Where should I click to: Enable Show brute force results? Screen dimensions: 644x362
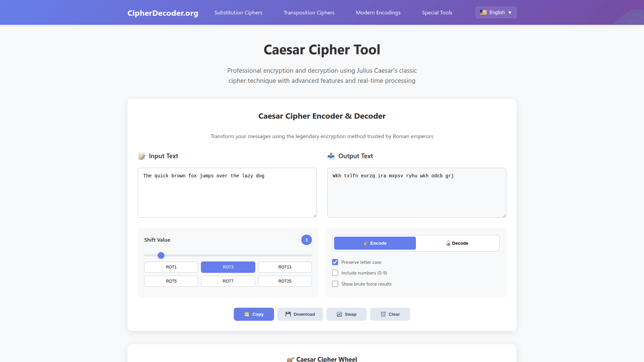(x=335, y=284)
